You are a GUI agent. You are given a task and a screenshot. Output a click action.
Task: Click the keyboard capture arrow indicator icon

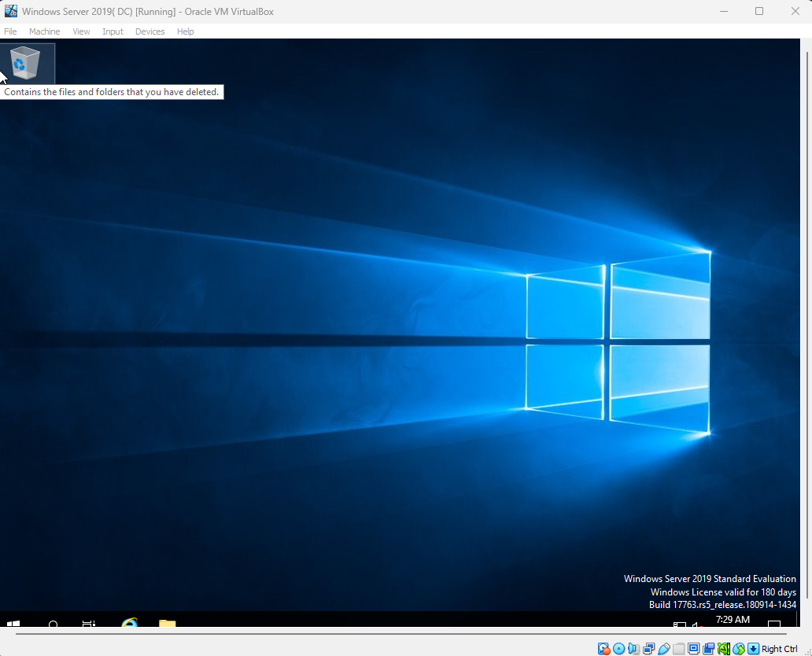[754, 649]
